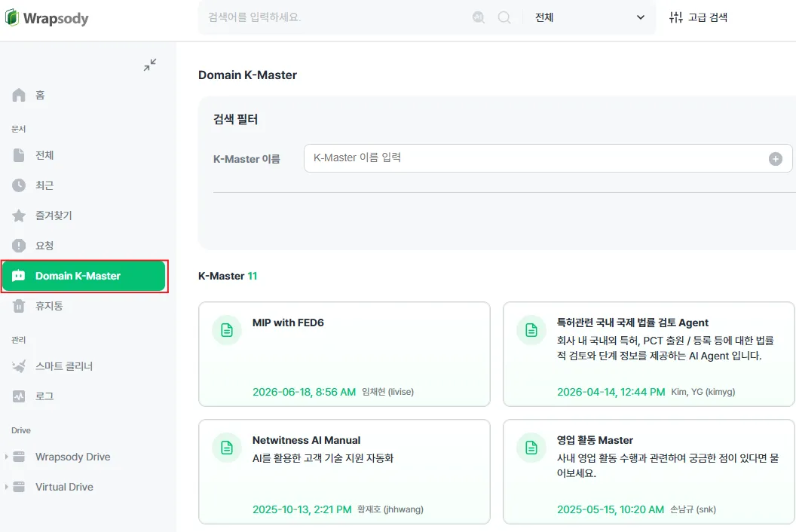Screen dimensions: 796x532
Task: Click the plus icon in K-Master name field
Action: tap(775, 159)
